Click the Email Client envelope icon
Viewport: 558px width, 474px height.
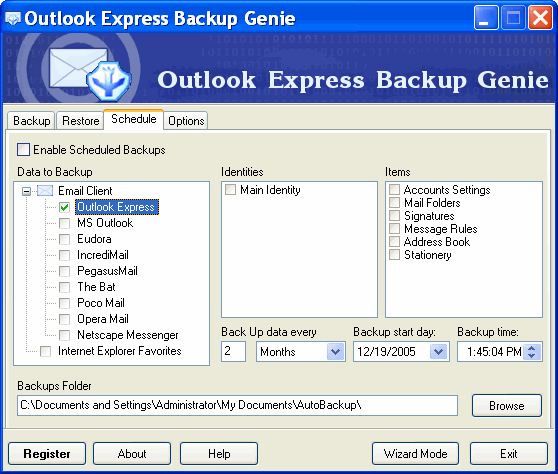(45, 191)
